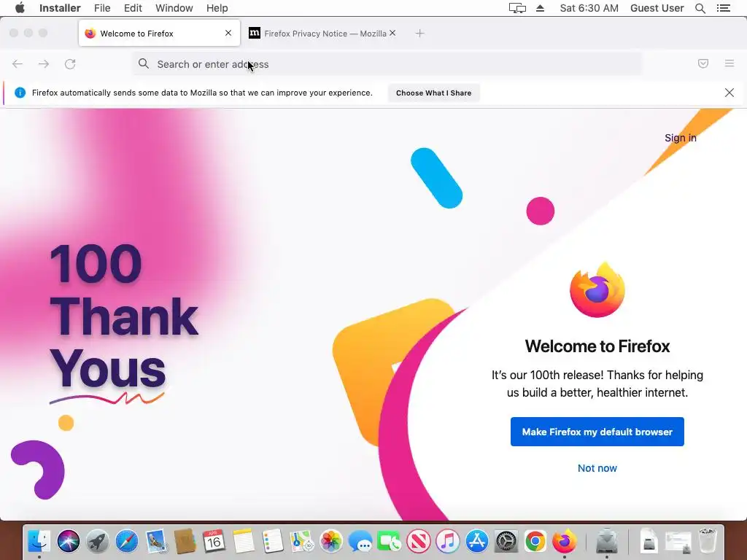Open Spotlight search in menu bar
Screen dimensions: 747x560
pos(700,8)
